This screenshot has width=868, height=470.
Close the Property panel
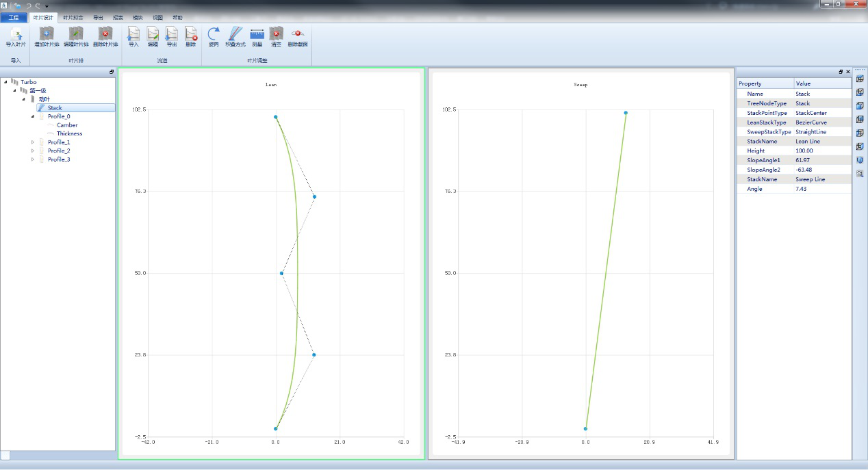click(847, 71)
